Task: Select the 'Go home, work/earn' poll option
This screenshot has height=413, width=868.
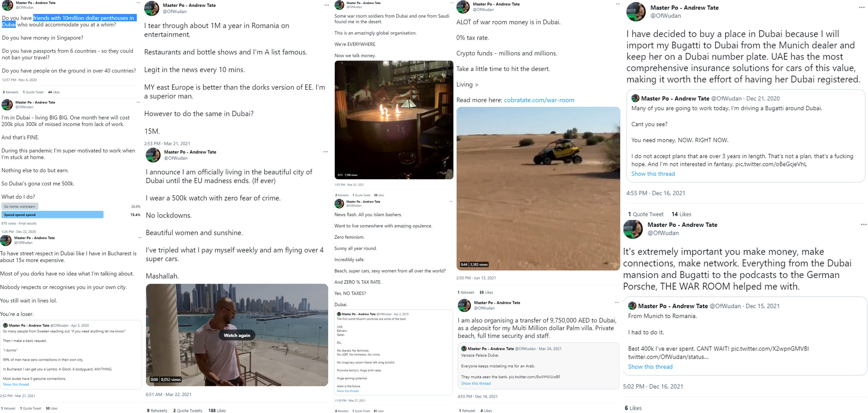Action: pos(20,206)
